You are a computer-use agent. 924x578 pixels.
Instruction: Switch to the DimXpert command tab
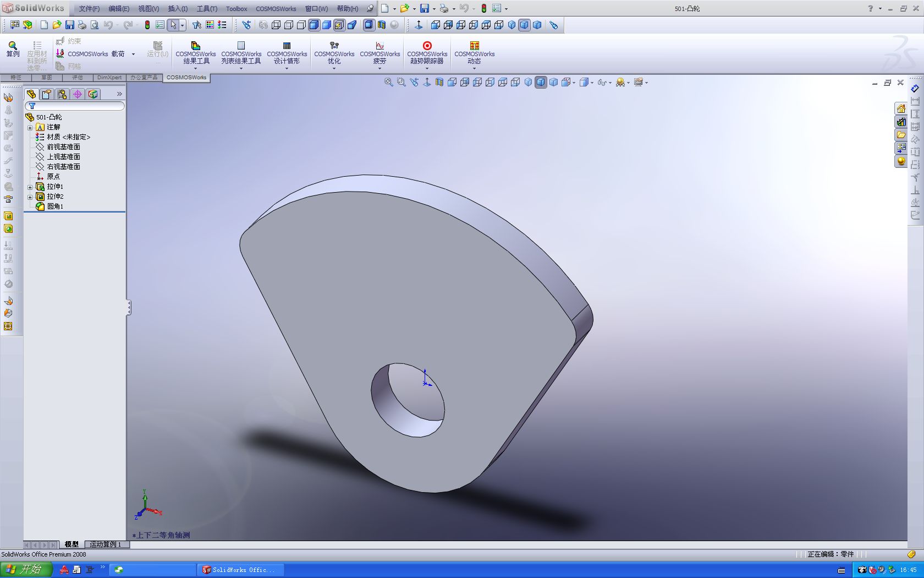point(109,78)
